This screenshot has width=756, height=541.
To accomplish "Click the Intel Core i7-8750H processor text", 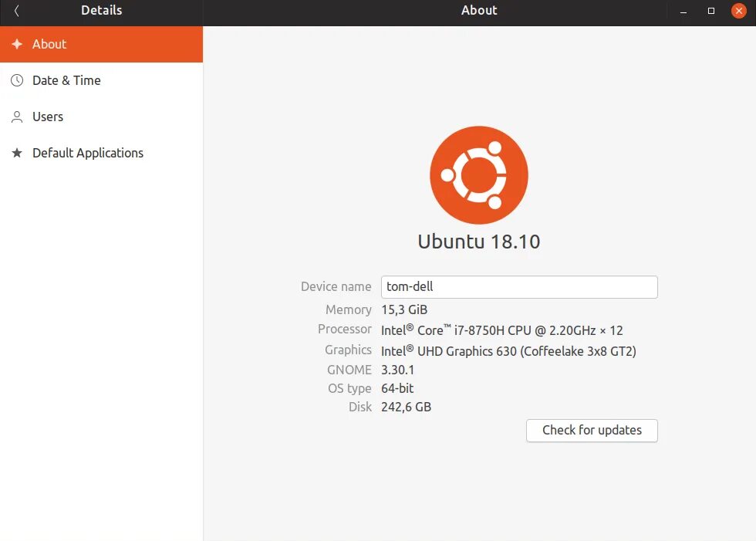I will [x=502, y=330].
